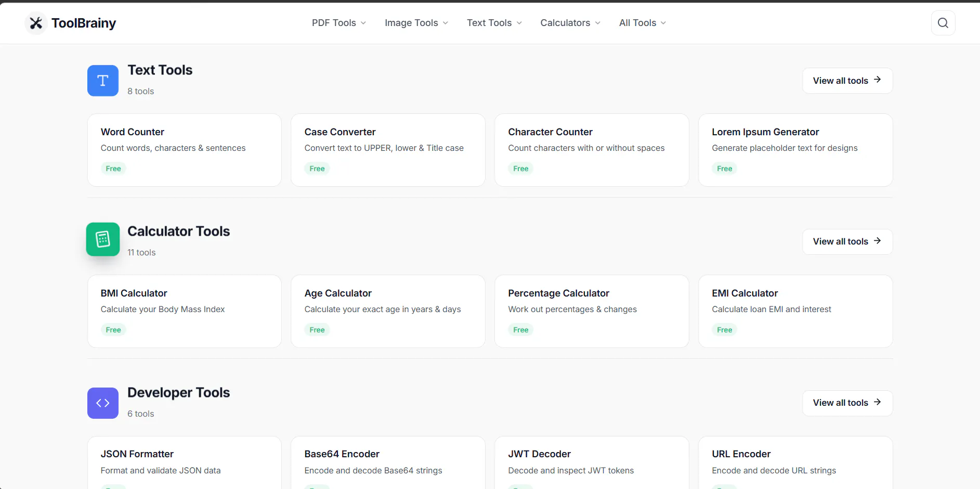The height and width of the screenshot is (489, 980).
Task: Click the blue Text Tools 'T' icon
Action: click(103, 81)
